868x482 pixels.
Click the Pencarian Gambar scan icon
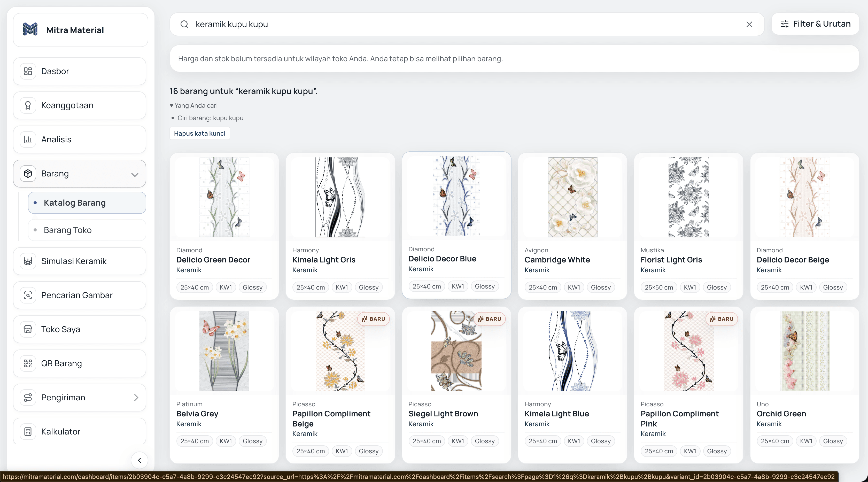click(28, 295)
